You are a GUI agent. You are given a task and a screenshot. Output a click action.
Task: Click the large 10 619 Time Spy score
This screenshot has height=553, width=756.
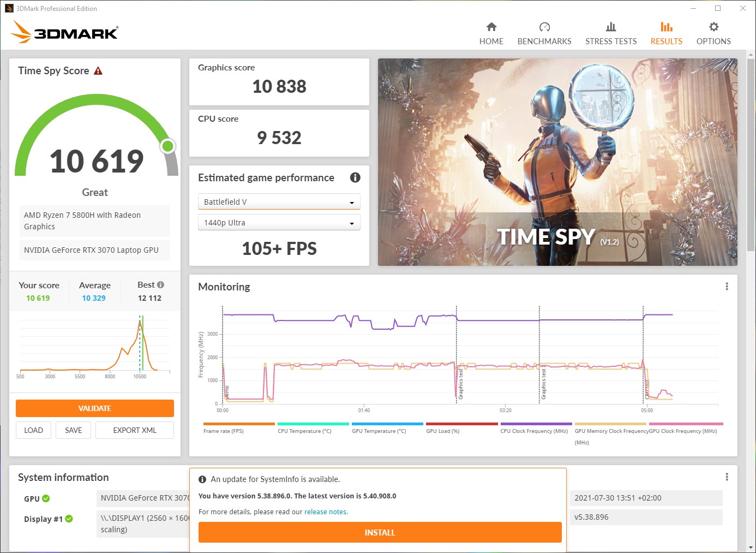(x=97, y=161)
